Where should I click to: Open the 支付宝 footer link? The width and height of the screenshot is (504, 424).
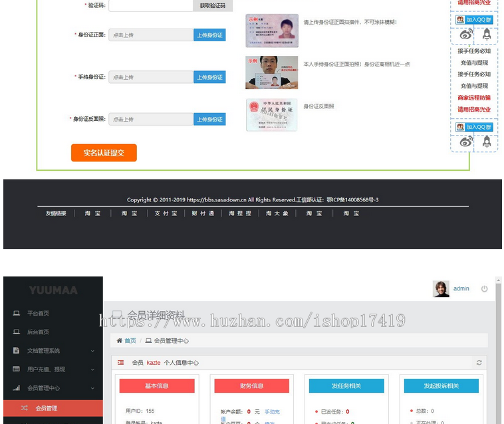pos(166,213)
